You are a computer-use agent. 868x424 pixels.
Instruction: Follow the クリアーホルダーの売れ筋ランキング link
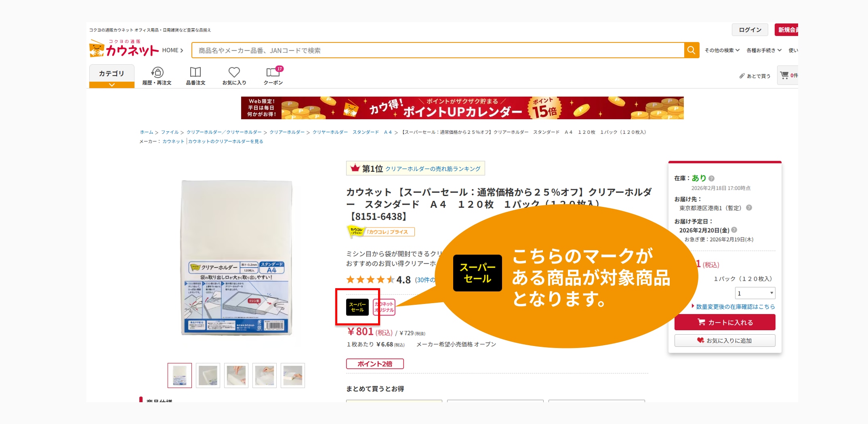tap(433, 169)
